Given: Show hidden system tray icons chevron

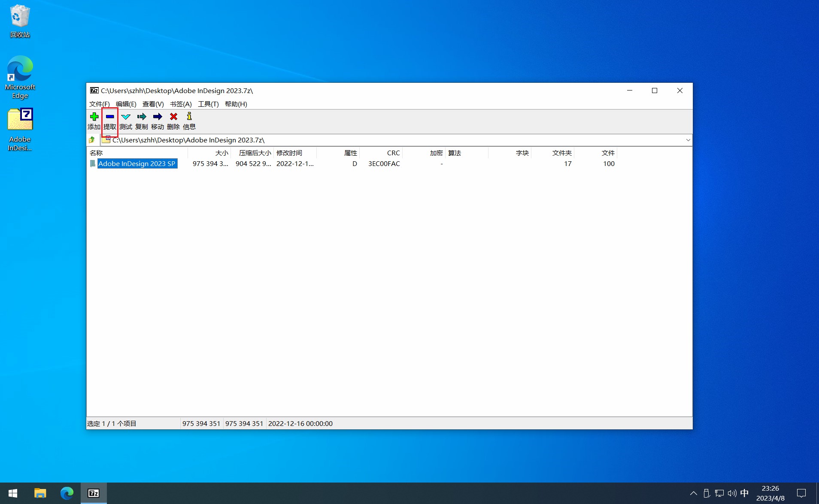Looking at the screenshot, I should (x=693, y=493).
